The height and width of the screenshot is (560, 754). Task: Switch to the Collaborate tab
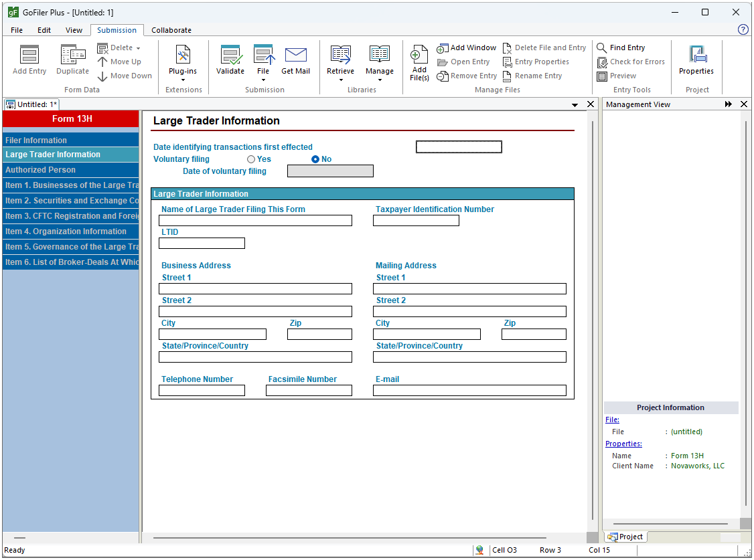[x=171, y=30]
